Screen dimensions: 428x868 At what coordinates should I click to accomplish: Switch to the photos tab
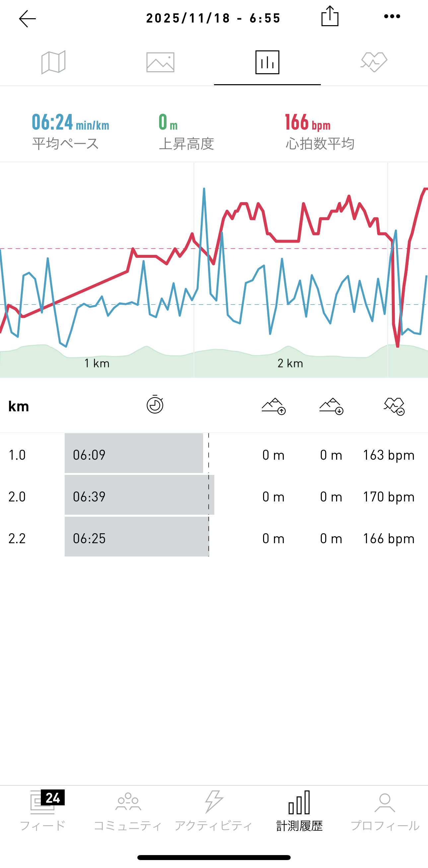point(160,62)
